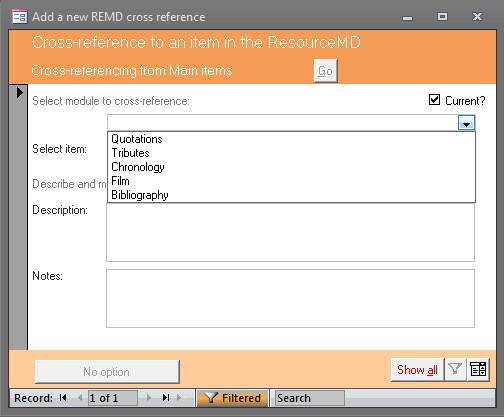Image resolution: width=504 pixels, height=417 pixels.
Task: Click the form icon in title bar
Action: 20,17
